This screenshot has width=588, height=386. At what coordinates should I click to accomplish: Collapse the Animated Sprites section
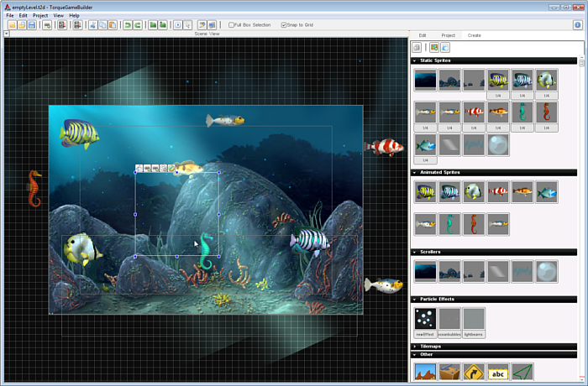[414, 172]
